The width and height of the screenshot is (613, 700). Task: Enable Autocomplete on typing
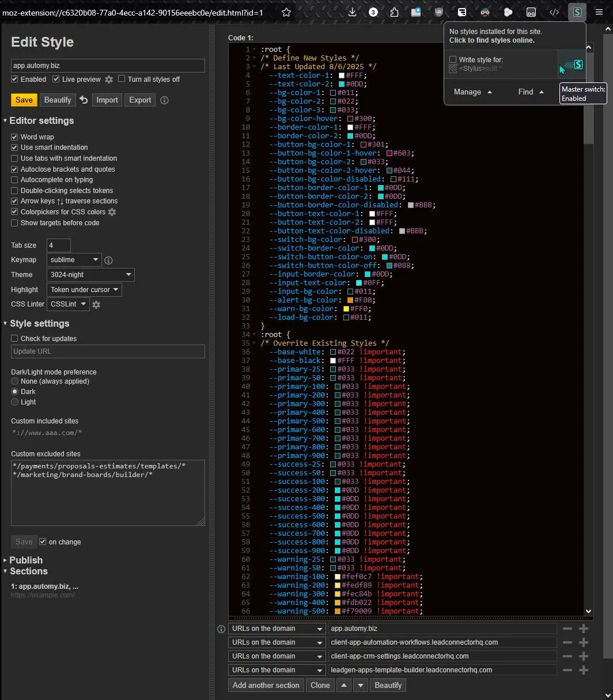tap(15, 180)
